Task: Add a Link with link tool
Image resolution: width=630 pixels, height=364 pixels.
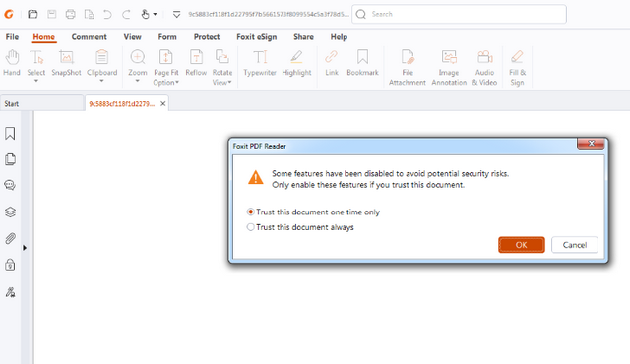Action: pyautogui.click(x=332, y=63)
